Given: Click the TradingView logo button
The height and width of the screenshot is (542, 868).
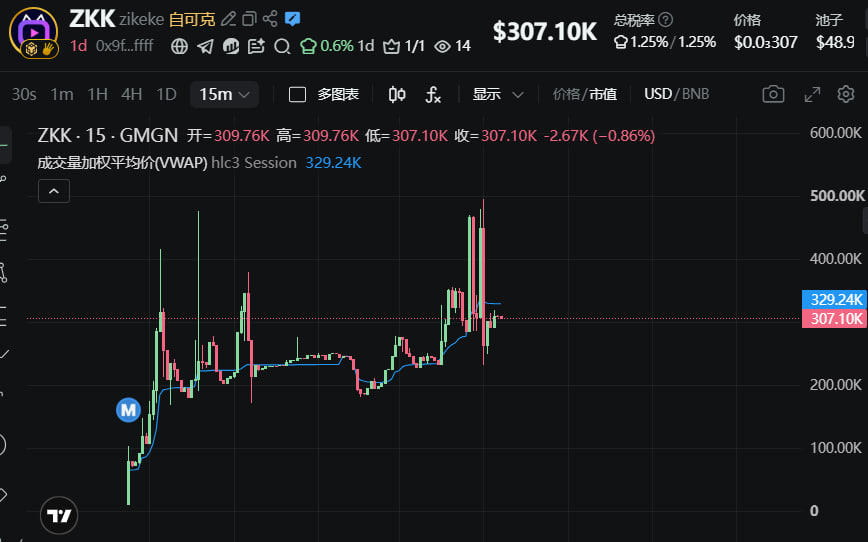Looking at the screenshot, I should tap(59, 515).
